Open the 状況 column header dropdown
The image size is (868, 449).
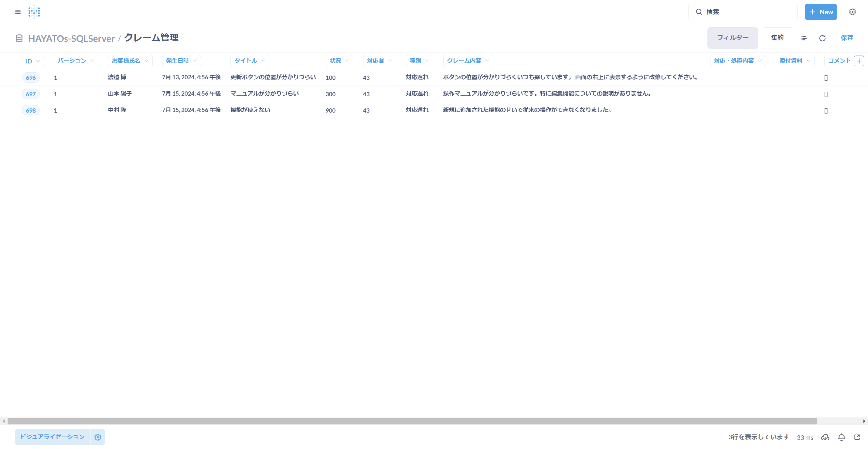point(339,61)
